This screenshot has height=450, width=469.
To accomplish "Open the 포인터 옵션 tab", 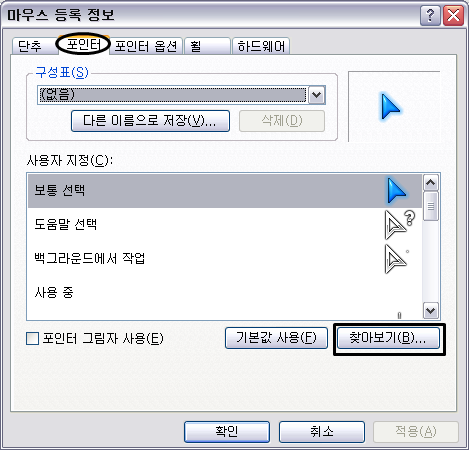I will (146, 46).
